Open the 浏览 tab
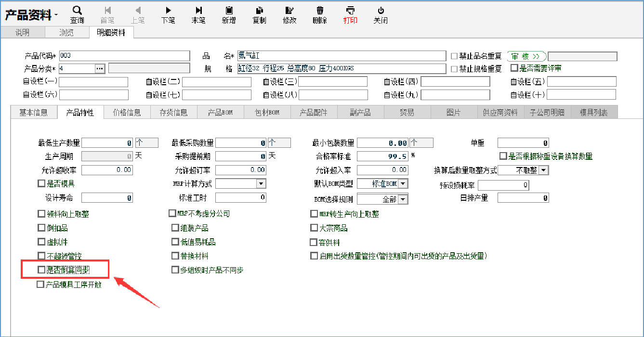This screenshot has width=644, height=337. pyautogui.click(x=66, y=33)
